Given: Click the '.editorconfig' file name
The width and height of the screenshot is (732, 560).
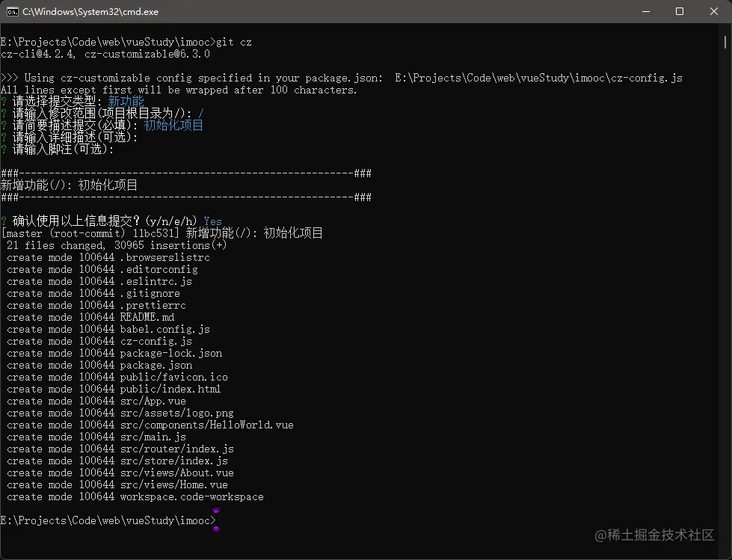Looking at the screenshot, I should tap(159, 269).
